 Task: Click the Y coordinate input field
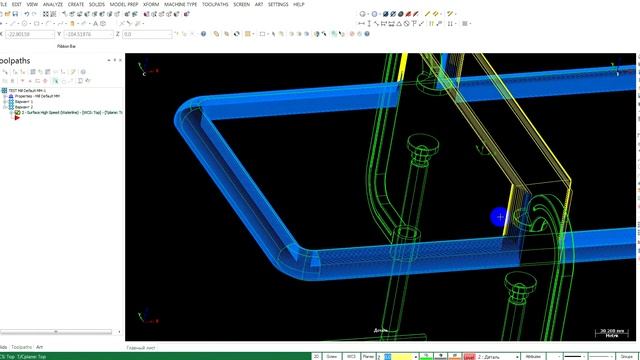88,34
